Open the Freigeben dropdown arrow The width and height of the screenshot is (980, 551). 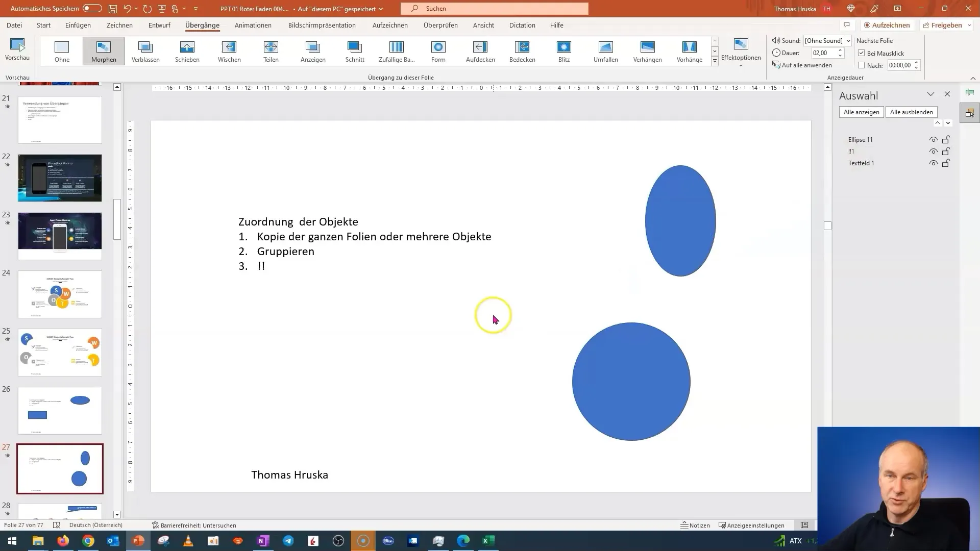coord(969,25)
